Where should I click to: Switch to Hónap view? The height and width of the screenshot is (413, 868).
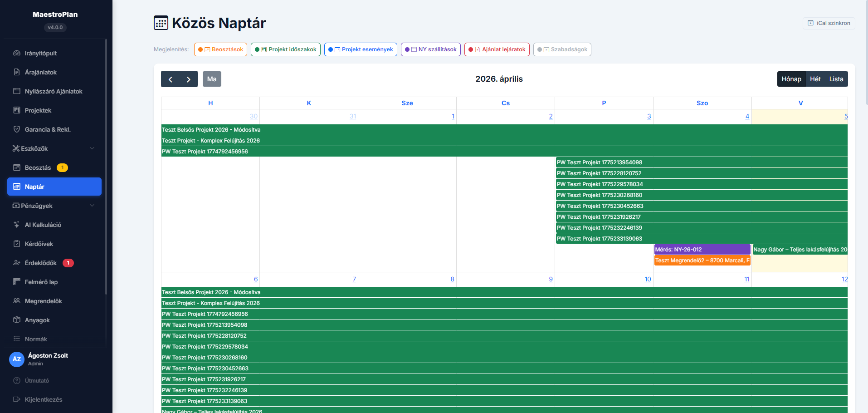(791, 79)
